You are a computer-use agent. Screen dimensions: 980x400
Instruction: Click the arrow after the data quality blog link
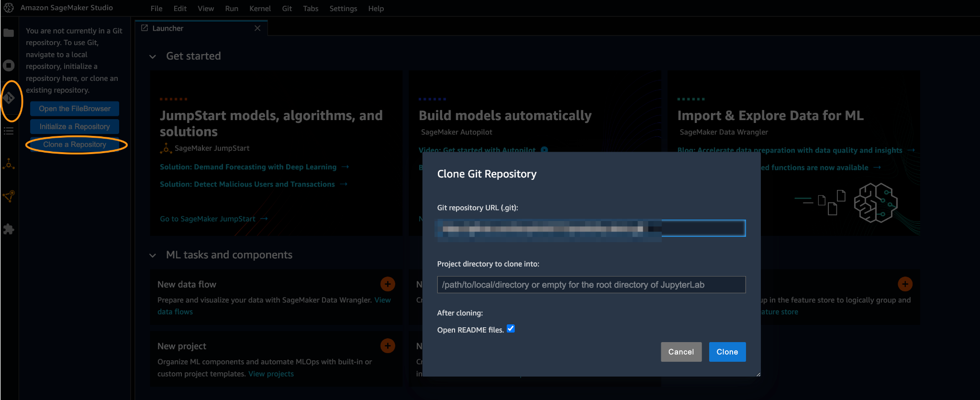coord(911,150)
